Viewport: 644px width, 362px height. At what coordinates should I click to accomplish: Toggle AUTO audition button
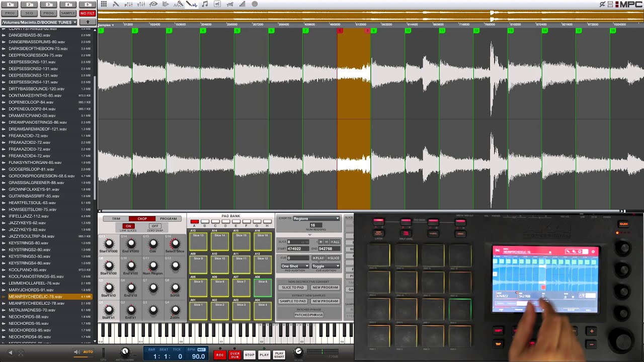(88, 352)
